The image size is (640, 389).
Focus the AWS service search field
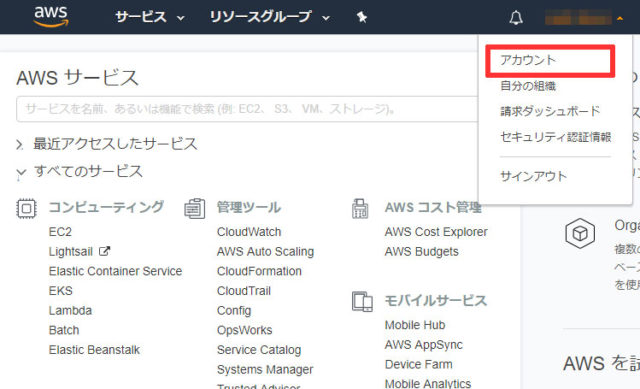click(x=247, y=109)
